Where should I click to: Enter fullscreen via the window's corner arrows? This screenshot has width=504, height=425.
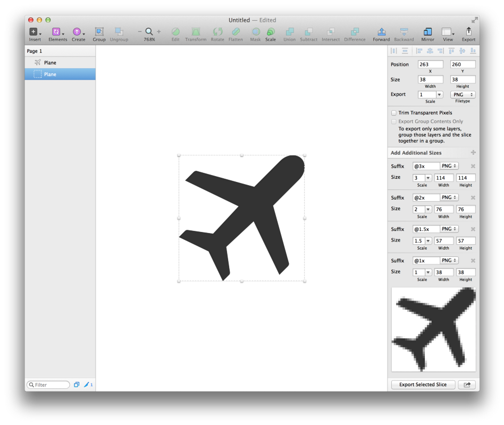click(x=474, y=20)
